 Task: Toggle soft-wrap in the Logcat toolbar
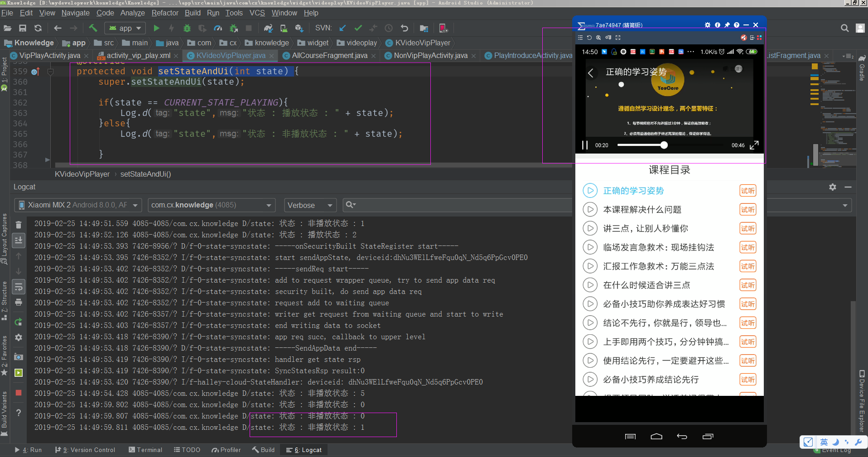click(19, 287)
